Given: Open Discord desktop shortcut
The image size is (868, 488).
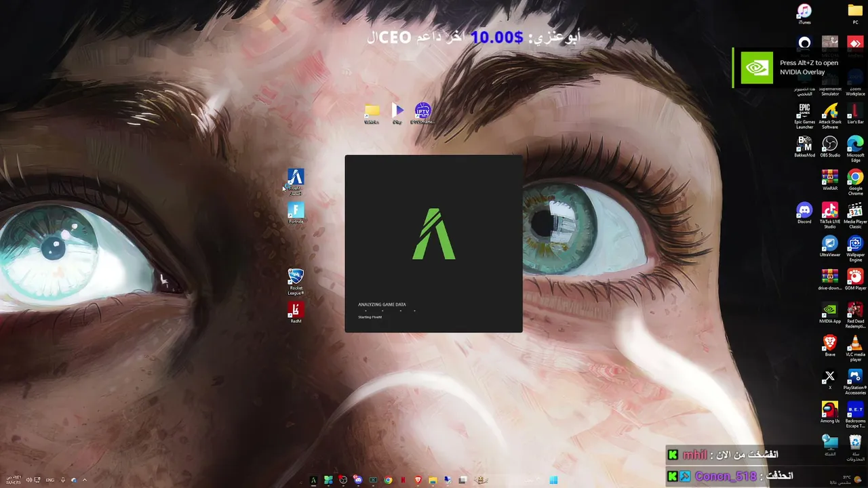Looking at the screenshot, I should coord(804,213).
